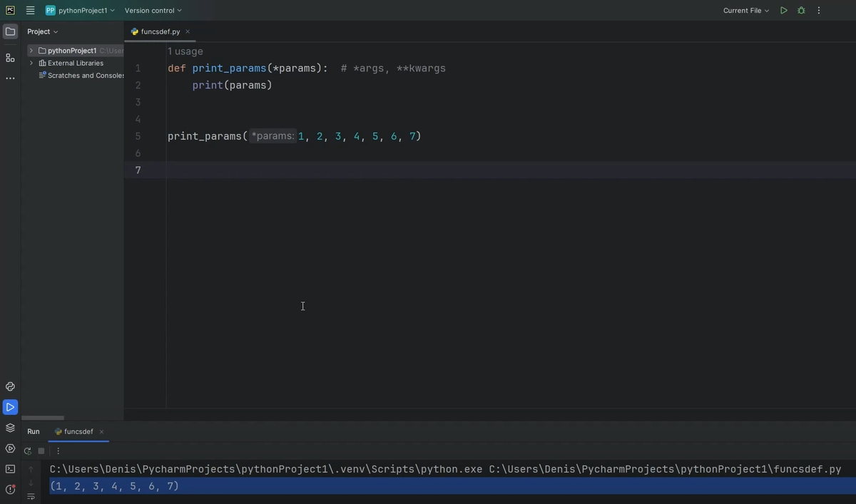The height and width of the screenshot is (504, 856).
Task: Open the Services tool window
Action: click(10, 448)
